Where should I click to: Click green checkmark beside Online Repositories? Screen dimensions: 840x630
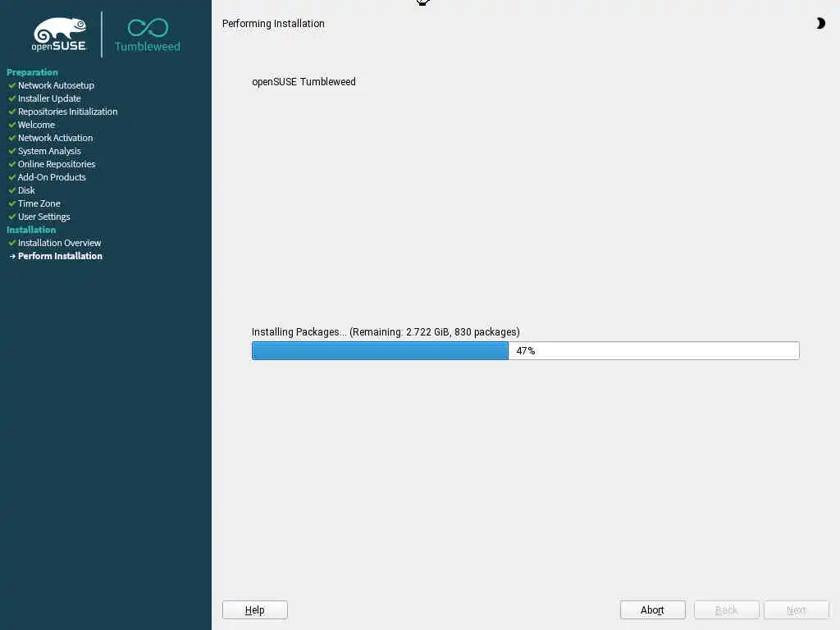[11, 164]
